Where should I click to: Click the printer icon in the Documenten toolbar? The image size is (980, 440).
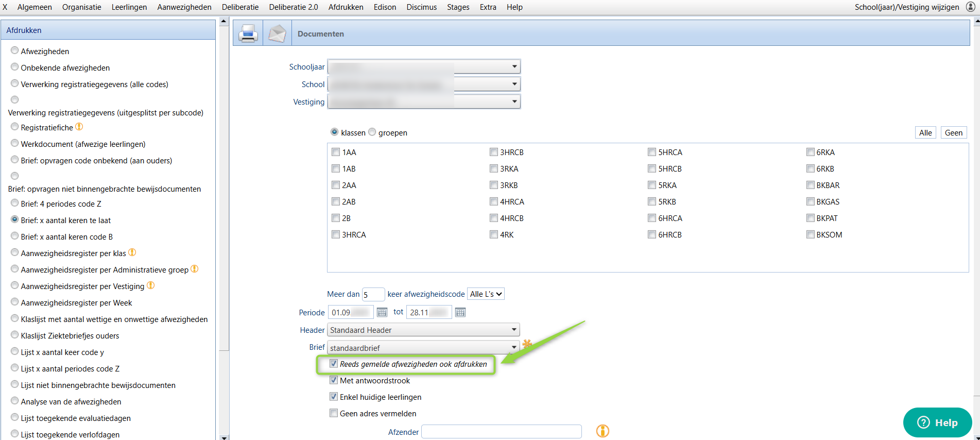coord(248,33)
